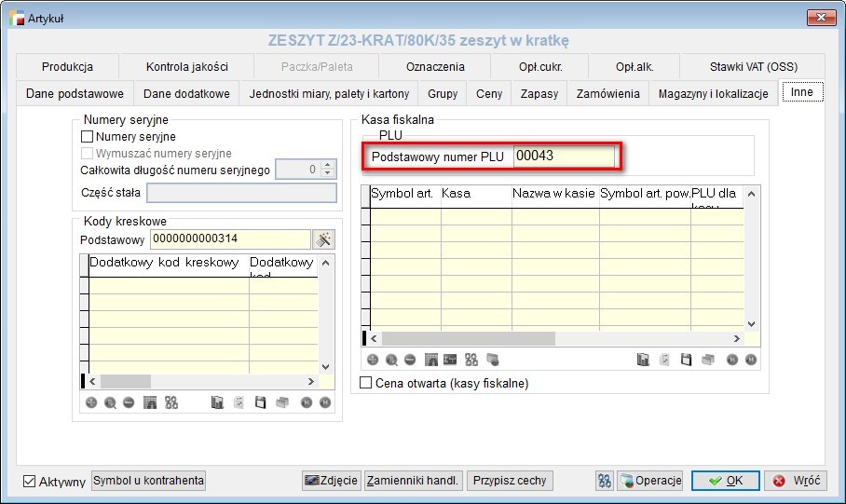Image resolution: width=846 pixels, height=504 pixels.
Task: Uncheck the Aktywny checkbox
Action: click(x=29, y=481)
